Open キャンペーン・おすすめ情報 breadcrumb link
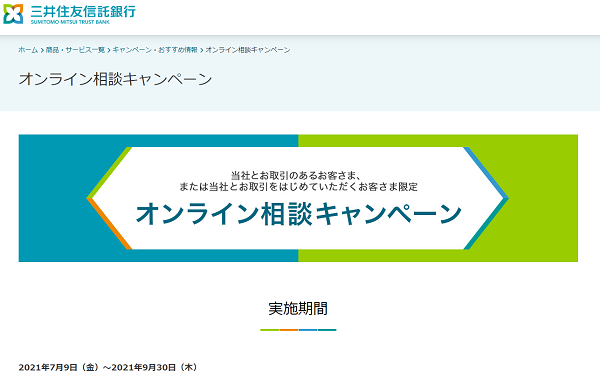The image size is (600, 383). 155,50
